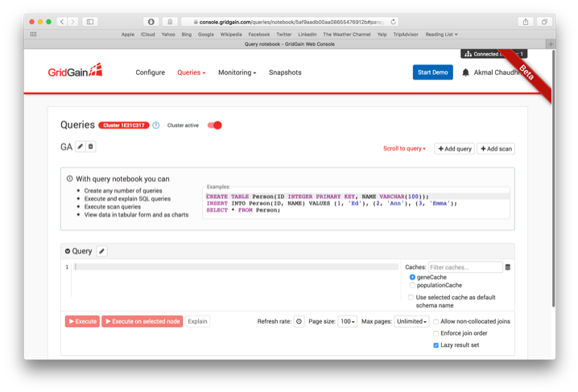Viewport: 578px width, 392px height.
Task: Open the TripAdvisor bookmark
Action: 406,35
